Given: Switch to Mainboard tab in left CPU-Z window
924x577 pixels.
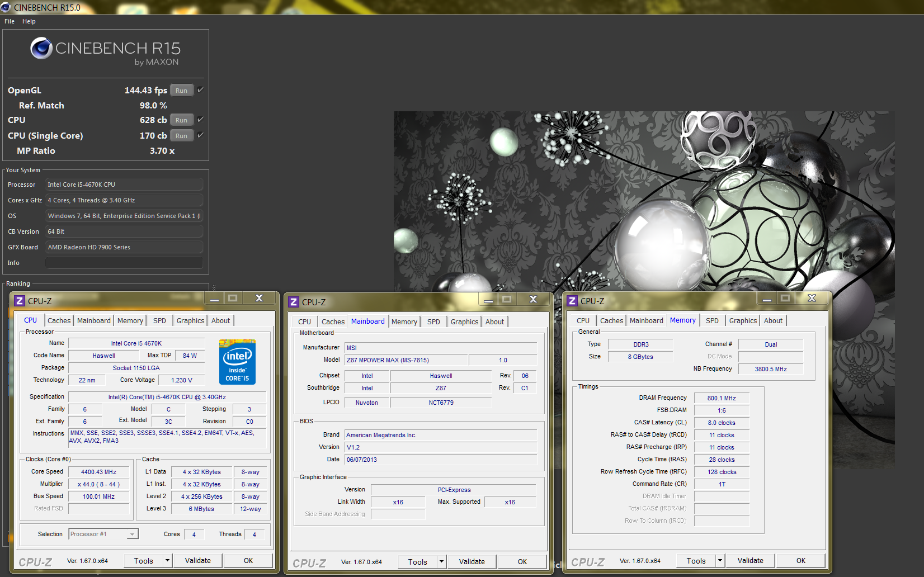Looking at the screenshot, I should click(x=93, y=320).
